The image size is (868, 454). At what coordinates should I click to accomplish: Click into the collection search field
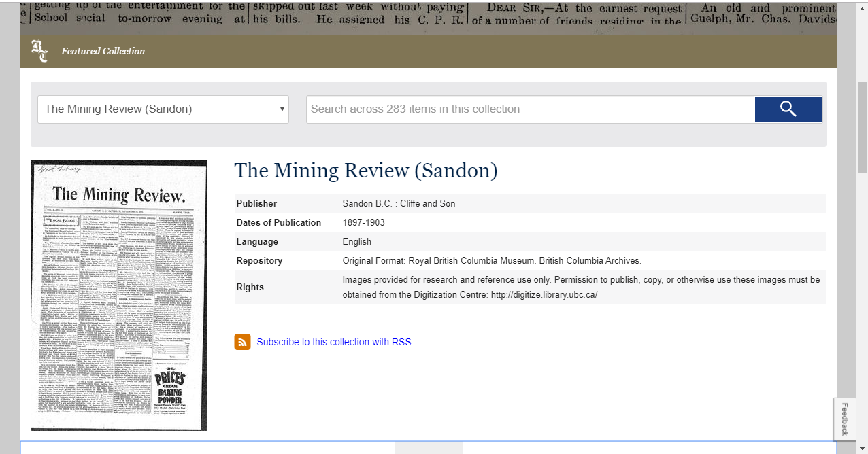tap(530, 109)
